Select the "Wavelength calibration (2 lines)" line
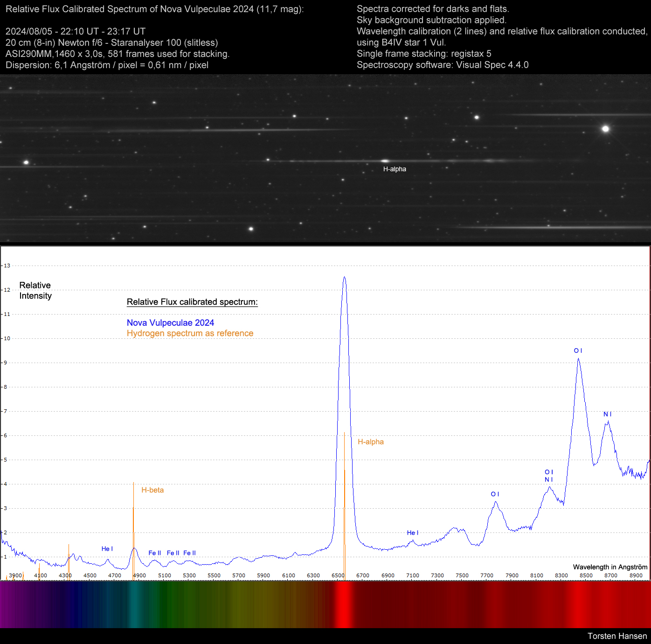The height and width of the screenshot is (644, 651). (502, 31)
